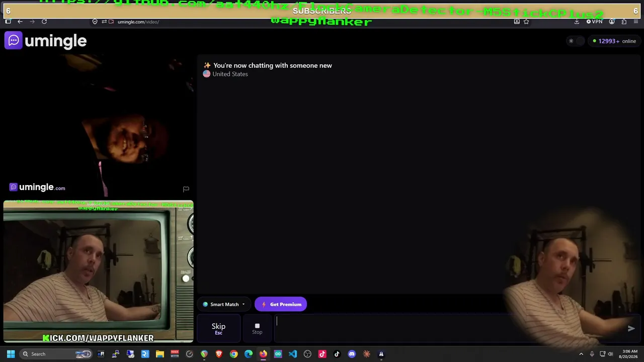Image resolution: width=644 pixels, height=362 pixels.
Task: Open the clock showing 3:06 AM
Action: [x=629, y=354]
